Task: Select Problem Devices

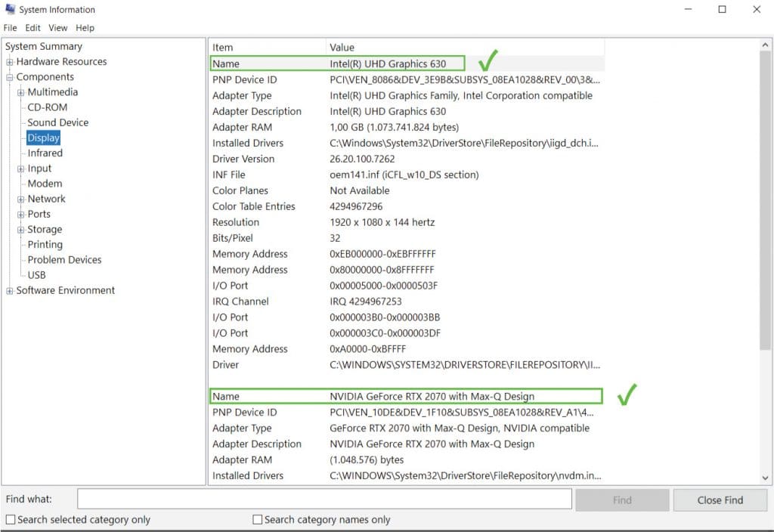Action: (x=63, y=259)
